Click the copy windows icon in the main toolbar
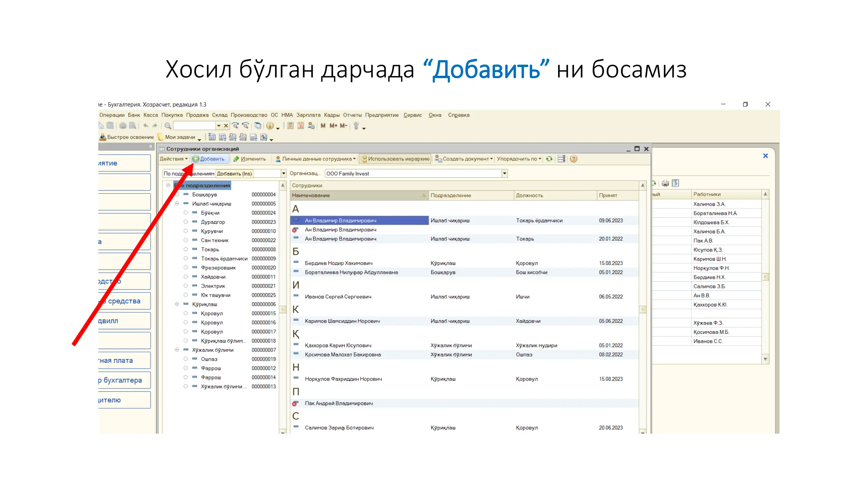This screenshot has width=868, height=488. 258,126
